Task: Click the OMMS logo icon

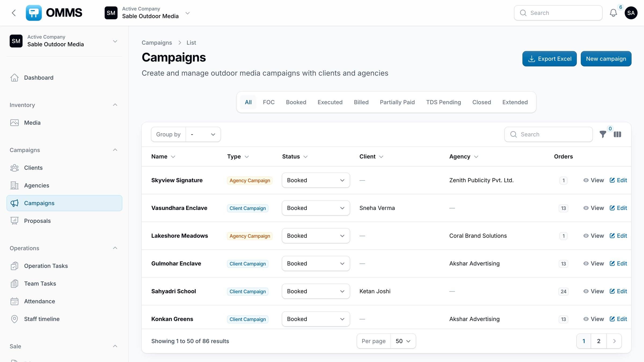Action: pos(34,13)
